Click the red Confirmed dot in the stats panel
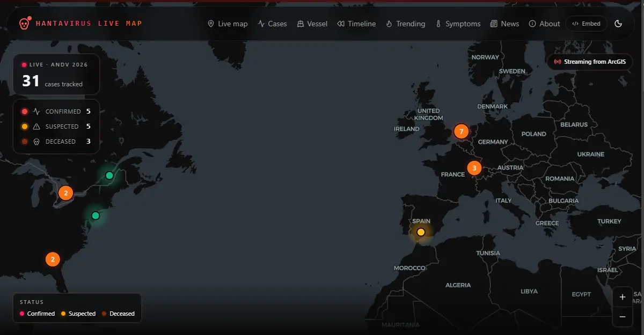The width and height of the screenshot is (644, 335). (x=24, y=111)
